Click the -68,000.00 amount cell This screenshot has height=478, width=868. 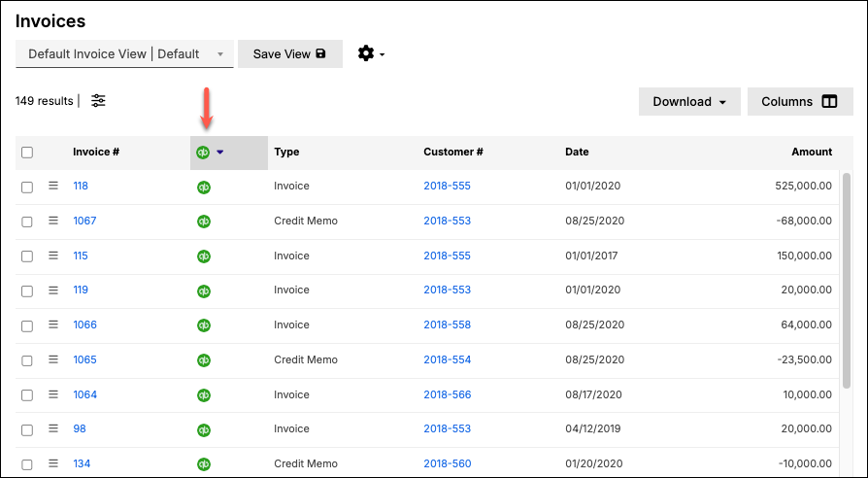click(x=804, y=221)
